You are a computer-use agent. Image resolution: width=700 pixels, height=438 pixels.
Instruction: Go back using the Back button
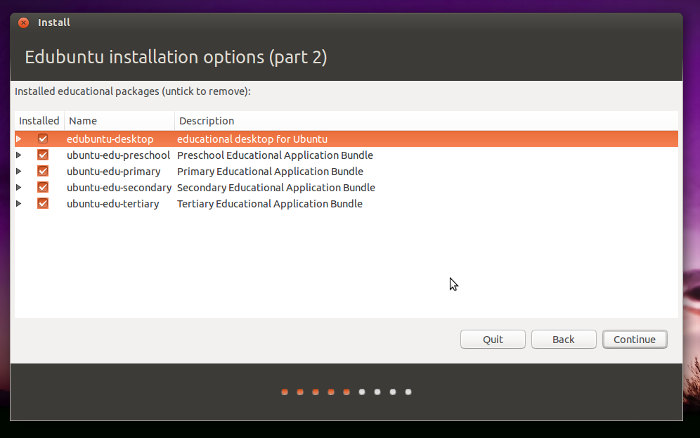563,339
